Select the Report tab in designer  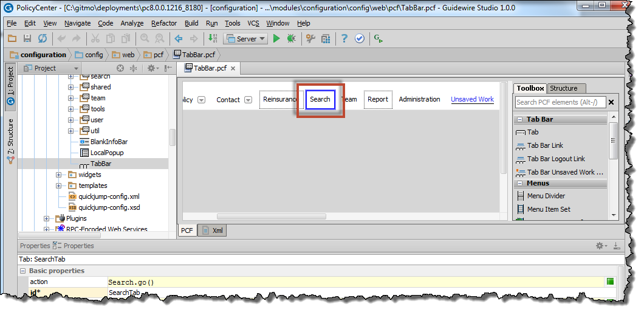pyautogui.click(x=378, y=100)
